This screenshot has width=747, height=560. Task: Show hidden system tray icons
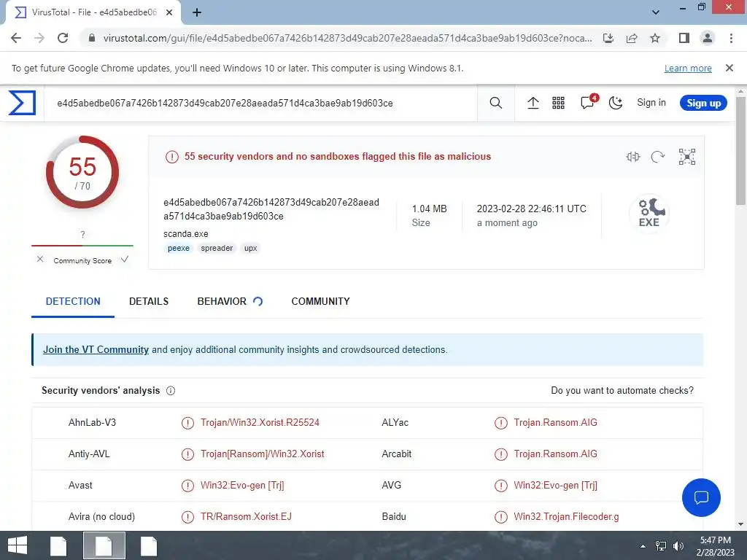pyautogui.click(x=643, y=546)
